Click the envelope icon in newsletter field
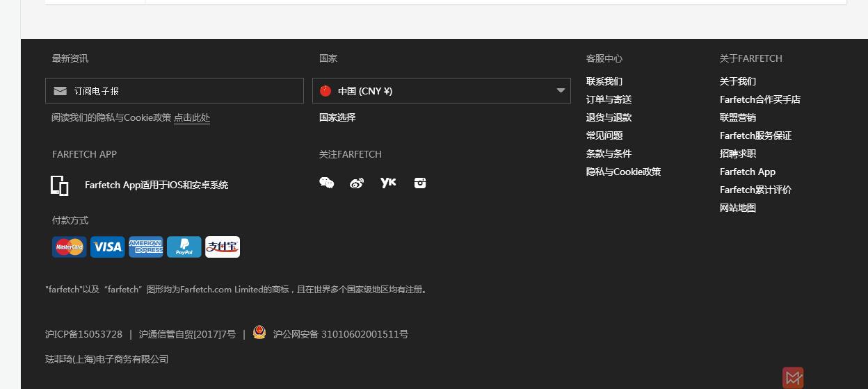 coord(61,91)
